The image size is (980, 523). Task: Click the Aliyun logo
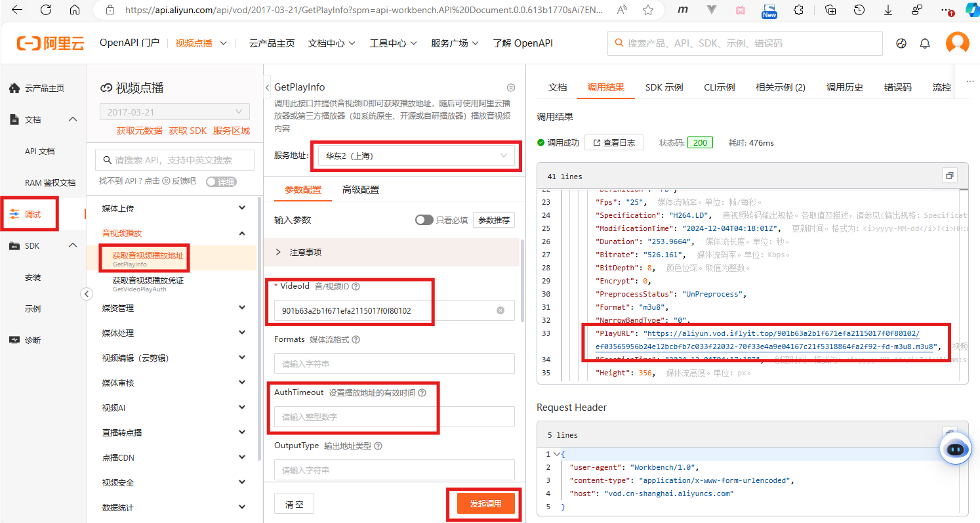[x=51, y=43]
